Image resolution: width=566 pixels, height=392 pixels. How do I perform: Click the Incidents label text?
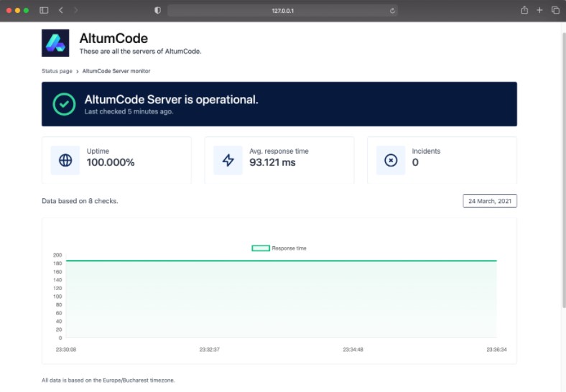click(427, 151)
